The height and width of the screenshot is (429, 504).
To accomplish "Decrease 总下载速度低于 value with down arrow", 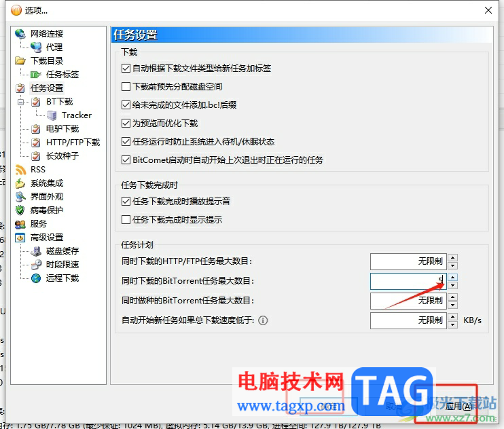I will point(452,324).
